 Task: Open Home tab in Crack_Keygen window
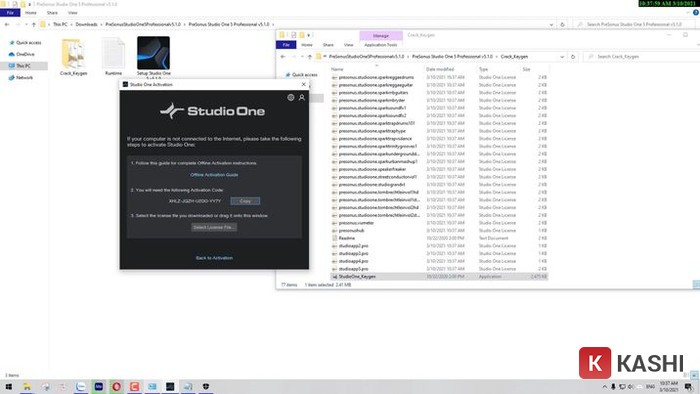coord(307,45)
